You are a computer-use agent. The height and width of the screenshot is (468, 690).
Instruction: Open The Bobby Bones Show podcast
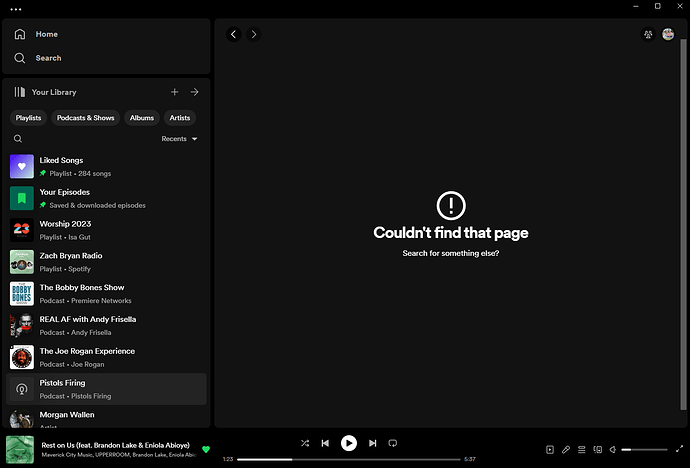tap(106, 294)
